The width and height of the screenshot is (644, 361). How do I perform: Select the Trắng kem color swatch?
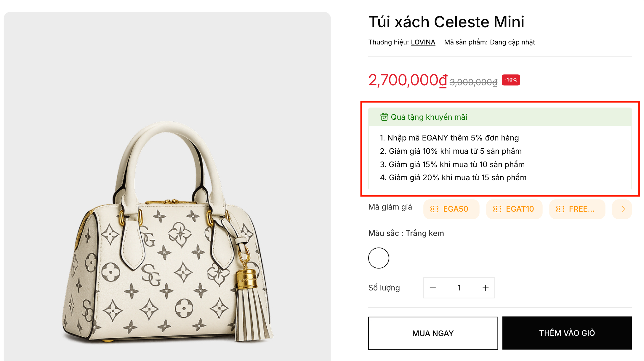(x=379, y=258)
